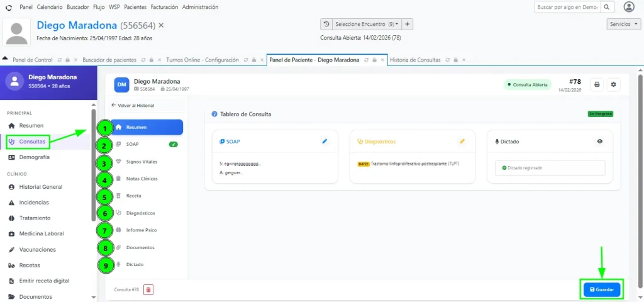Open the Facturación menu
The image size is (644, 302).
pyautogui.click(x=164, y=7)
